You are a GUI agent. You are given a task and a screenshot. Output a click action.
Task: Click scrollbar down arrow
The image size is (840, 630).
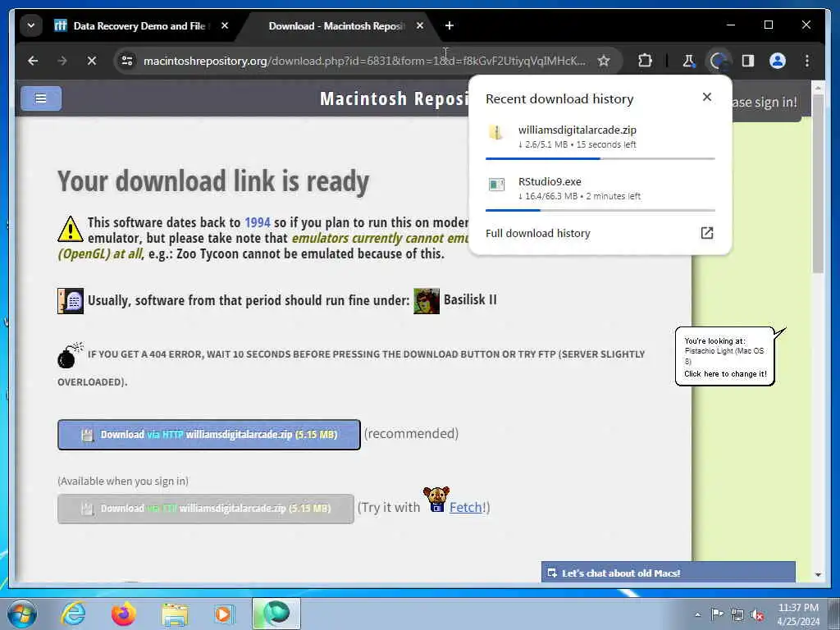(x=818, y=575)
